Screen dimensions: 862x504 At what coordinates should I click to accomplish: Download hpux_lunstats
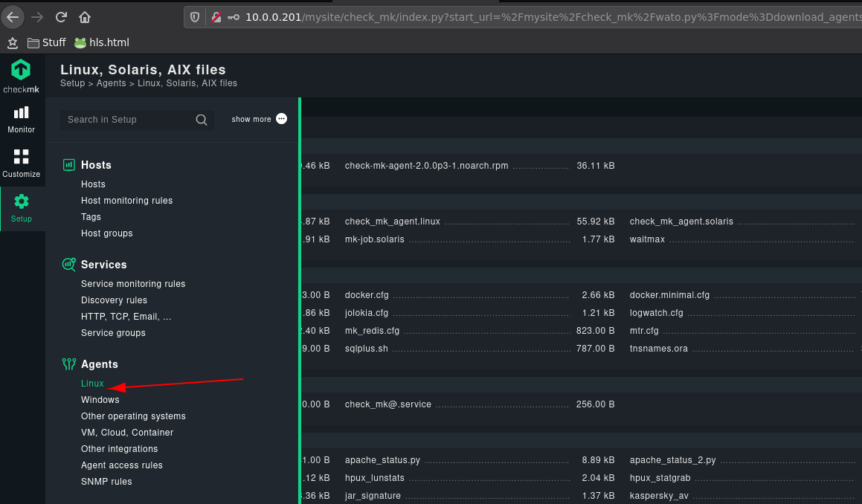[x=374, y=478]
